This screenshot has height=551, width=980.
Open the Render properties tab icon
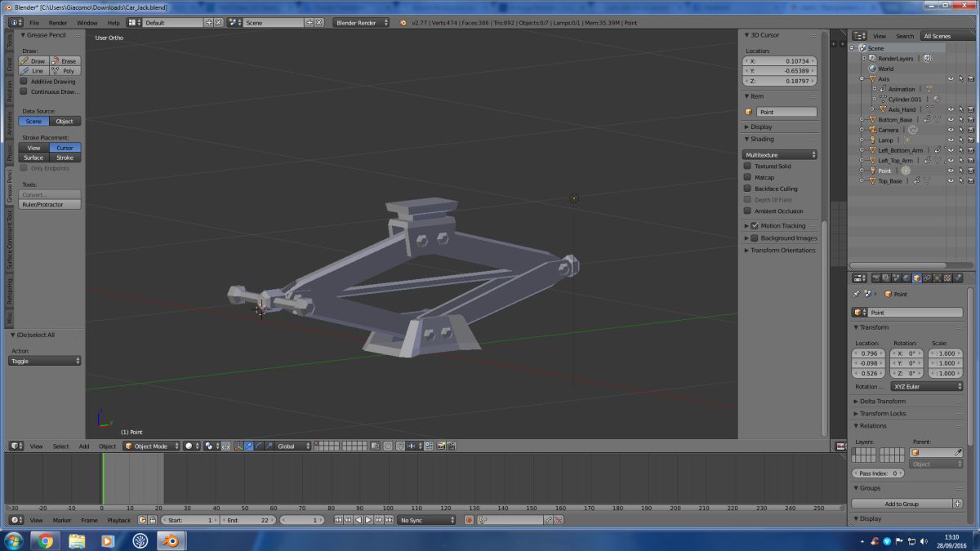tap(875, 278)
